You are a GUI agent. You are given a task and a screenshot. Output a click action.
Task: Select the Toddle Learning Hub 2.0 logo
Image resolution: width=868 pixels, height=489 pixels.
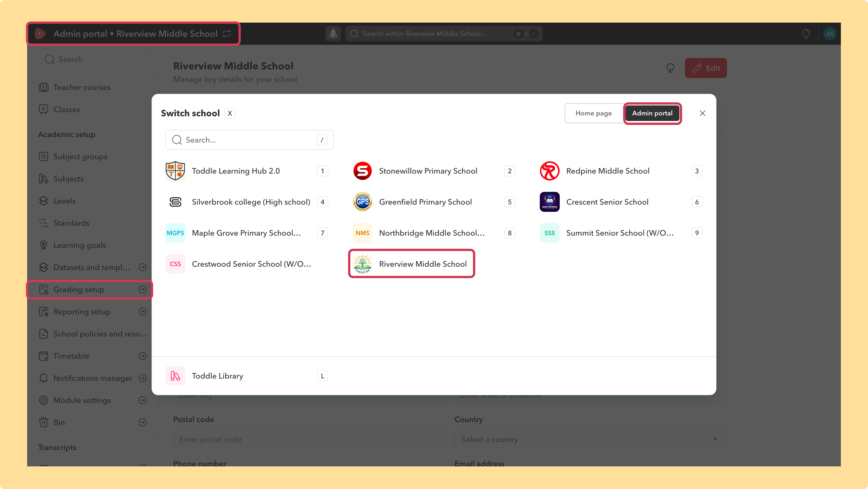(x=175, y=171)
